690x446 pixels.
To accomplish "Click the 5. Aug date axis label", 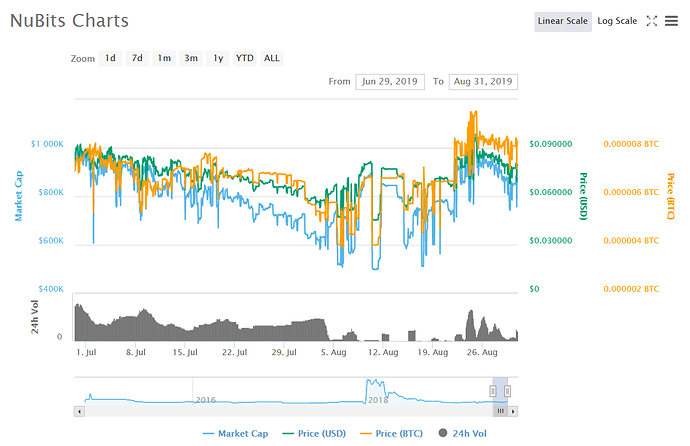I will tap(334, 352).
